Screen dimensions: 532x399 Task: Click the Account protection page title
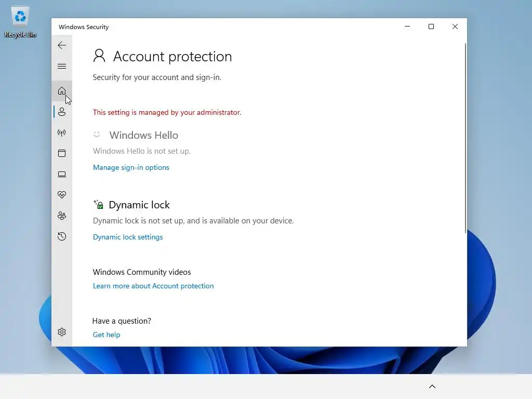pos(172,56)
